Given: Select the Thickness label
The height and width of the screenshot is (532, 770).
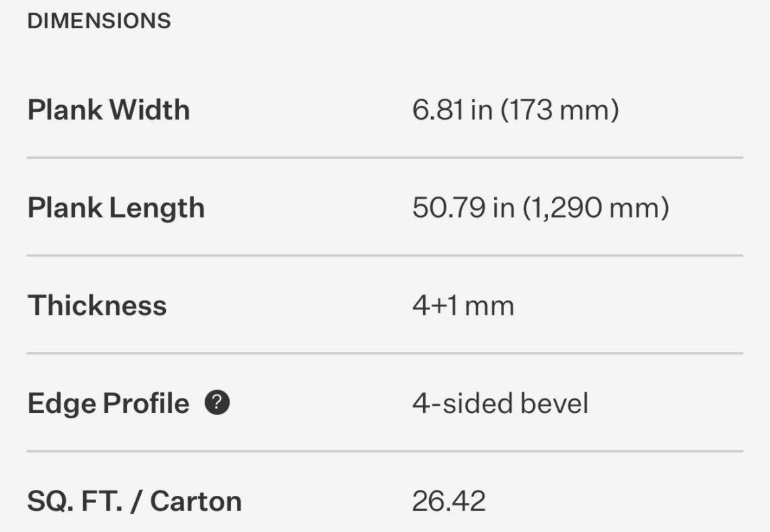Looking at the screenshot, I should (x=97, y=306).
